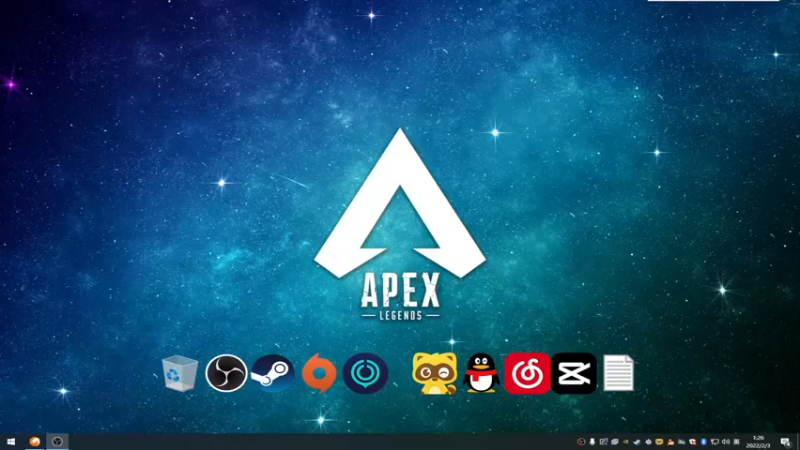
Task: Launch OBS Studio from the desktop
Action: [226, 373]
